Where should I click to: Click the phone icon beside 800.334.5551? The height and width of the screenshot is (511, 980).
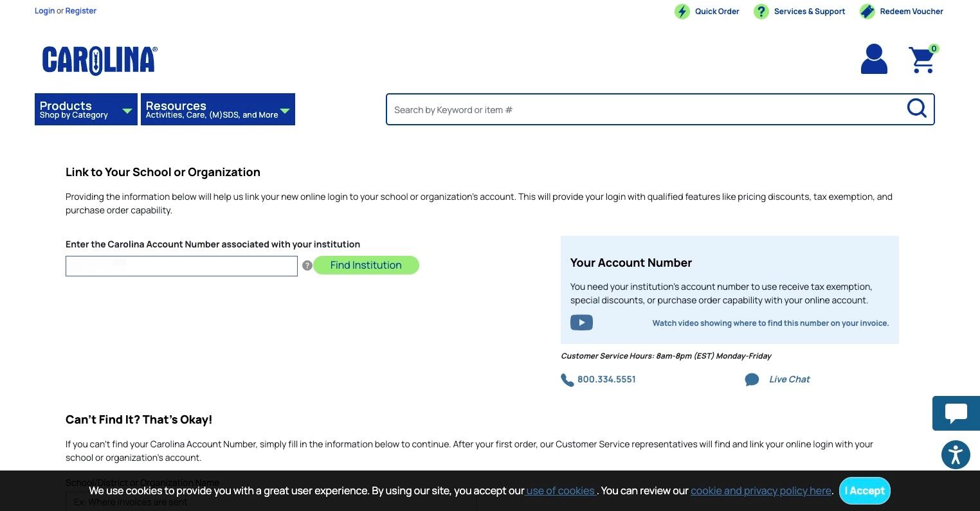pos(567,380)
